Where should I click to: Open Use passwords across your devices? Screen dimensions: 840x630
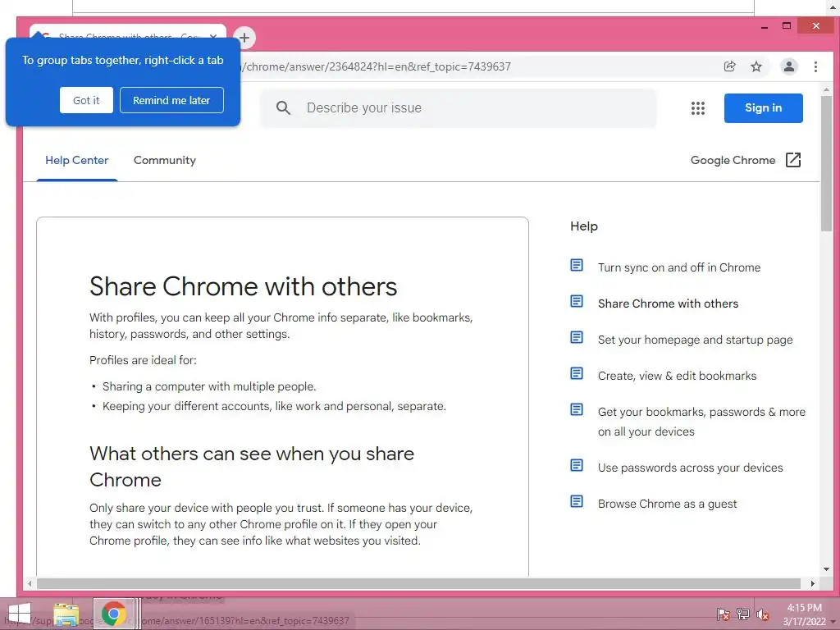[690, 468]
